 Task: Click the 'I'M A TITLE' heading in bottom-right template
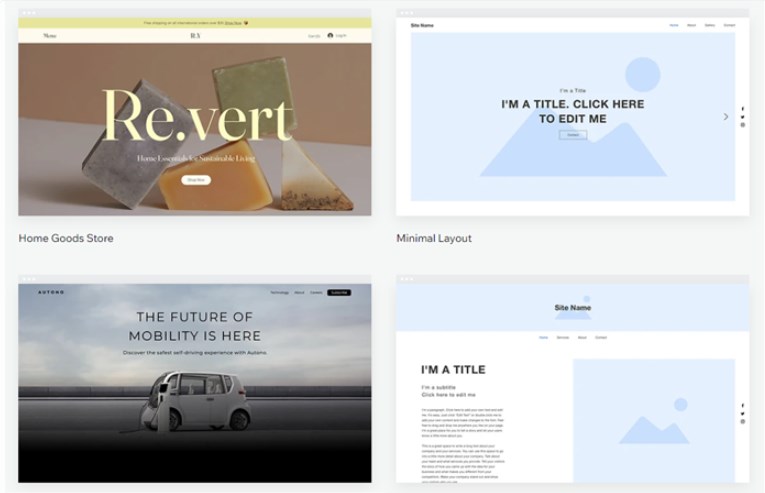click(x=453, y=370)
